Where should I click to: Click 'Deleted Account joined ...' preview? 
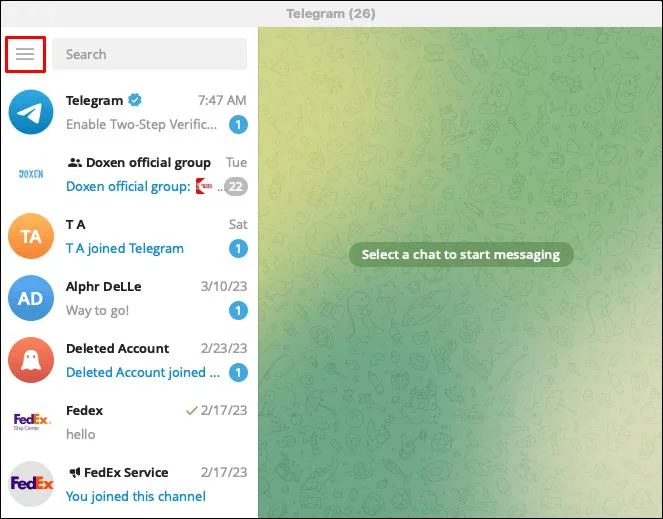pos(143,373)
